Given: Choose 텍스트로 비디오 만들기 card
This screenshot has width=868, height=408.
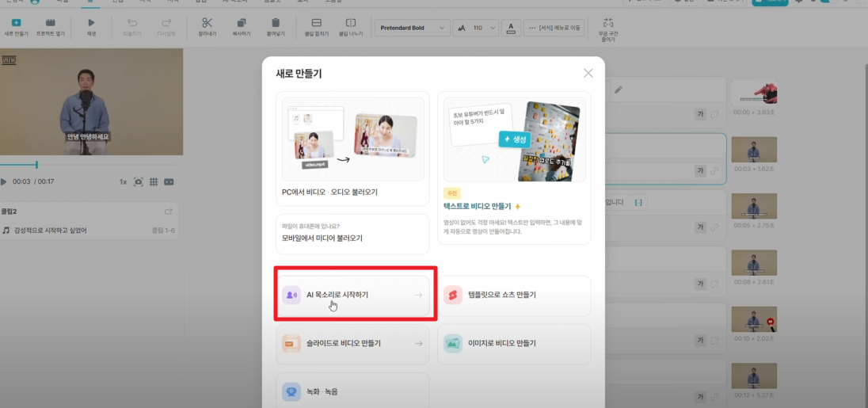Looking at the screenshot, I should 514,168.
